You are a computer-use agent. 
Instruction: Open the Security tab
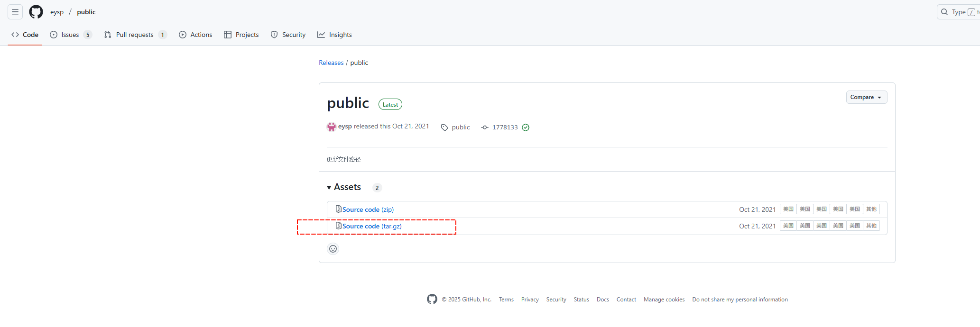point(288,35)
